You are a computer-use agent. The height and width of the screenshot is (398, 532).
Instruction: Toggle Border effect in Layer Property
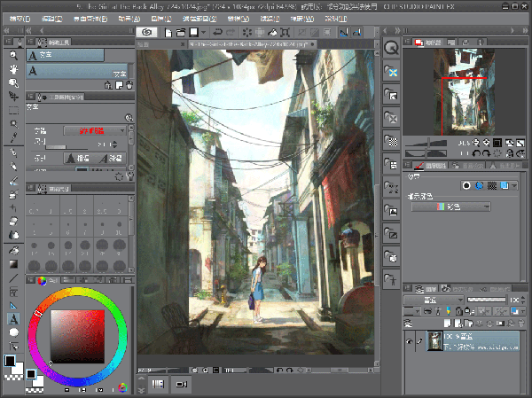[466, 185]
